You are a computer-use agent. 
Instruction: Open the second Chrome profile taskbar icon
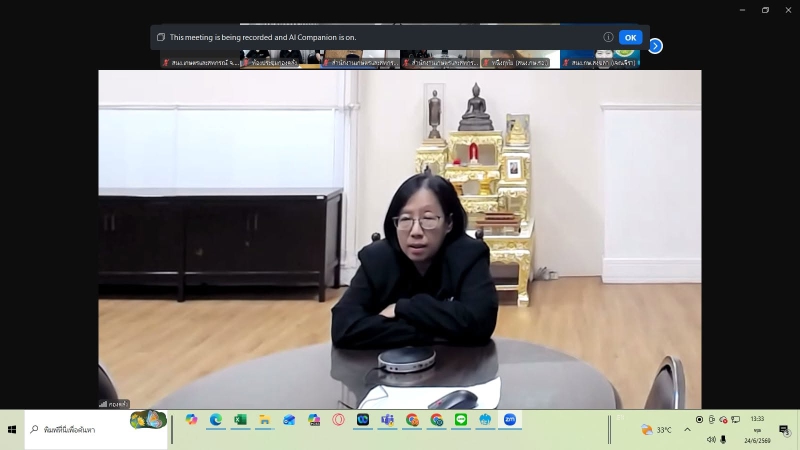click(436, 420)
